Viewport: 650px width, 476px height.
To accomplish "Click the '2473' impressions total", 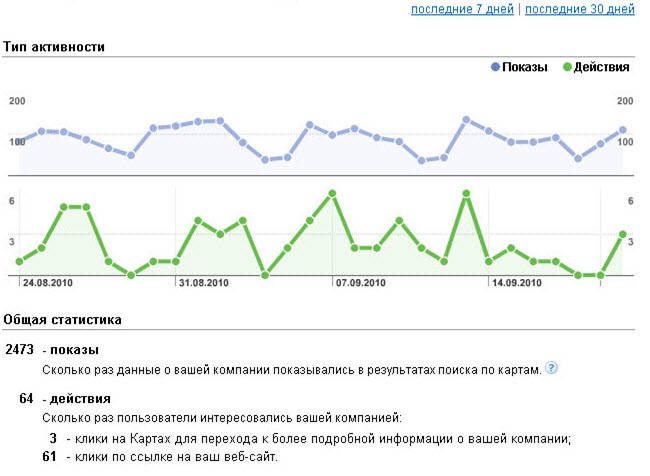I will [x=19, y=350].
